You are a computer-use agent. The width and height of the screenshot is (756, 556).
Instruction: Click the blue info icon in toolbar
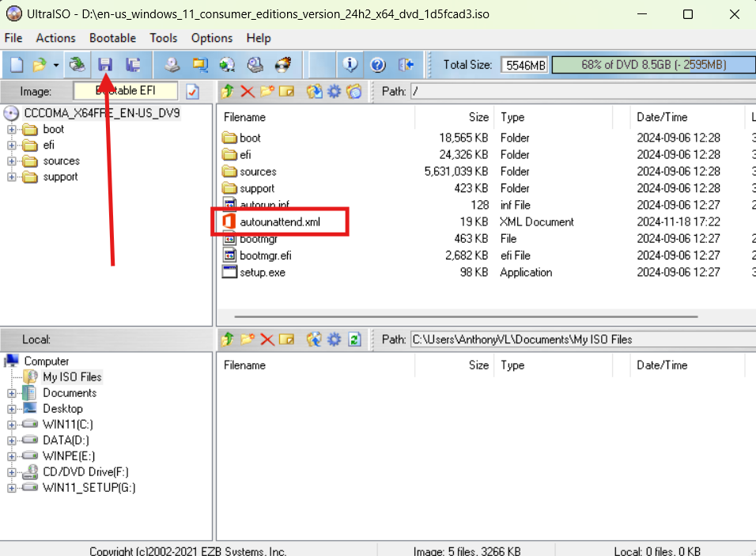350,65
